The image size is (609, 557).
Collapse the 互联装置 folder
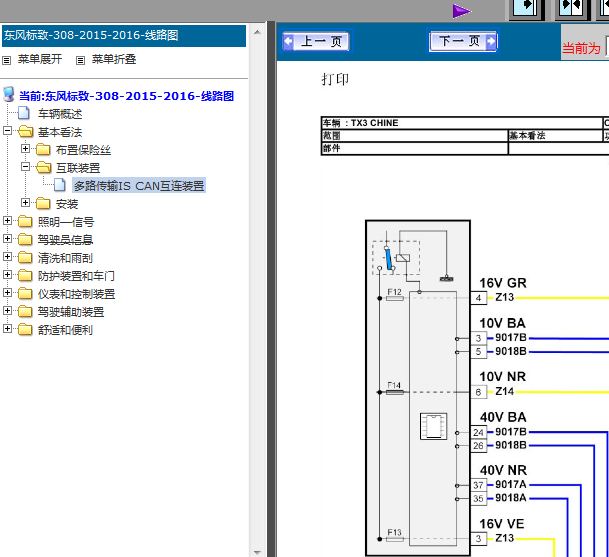click(x=25, y=167)
